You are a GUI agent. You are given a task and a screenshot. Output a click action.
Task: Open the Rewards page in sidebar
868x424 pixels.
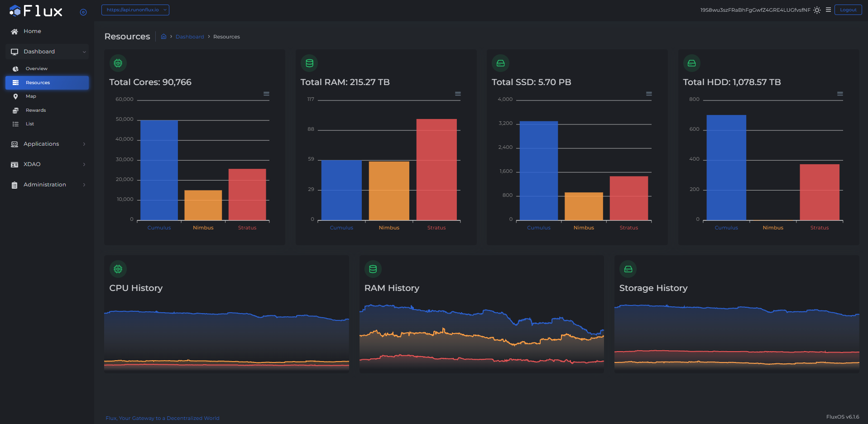36,110
